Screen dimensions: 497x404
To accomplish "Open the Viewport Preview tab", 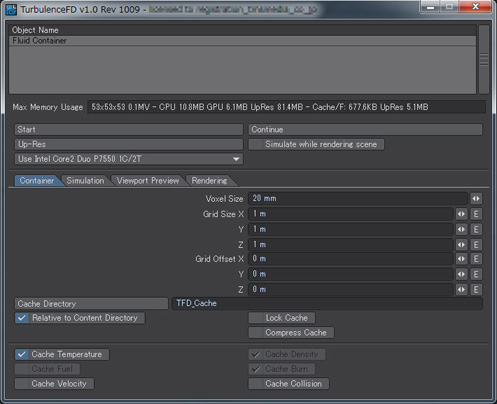I will [148, 181].
